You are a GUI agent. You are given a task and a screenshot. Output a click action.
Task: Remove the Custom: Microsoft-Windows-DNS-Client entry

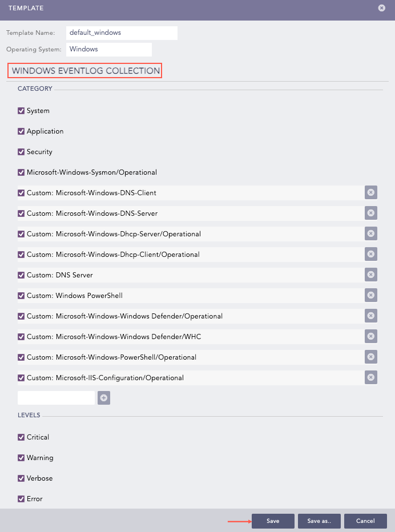click(x=370, y=193)
